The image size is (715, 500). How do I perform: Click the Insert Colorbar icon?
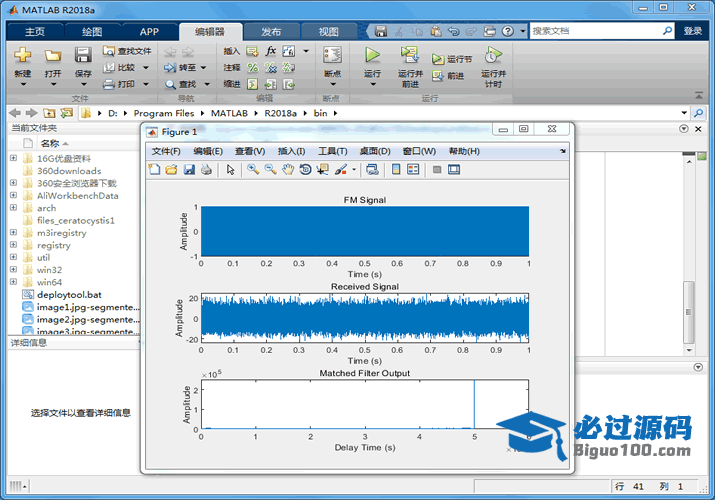pyautogui.click(x=396, y=170)
